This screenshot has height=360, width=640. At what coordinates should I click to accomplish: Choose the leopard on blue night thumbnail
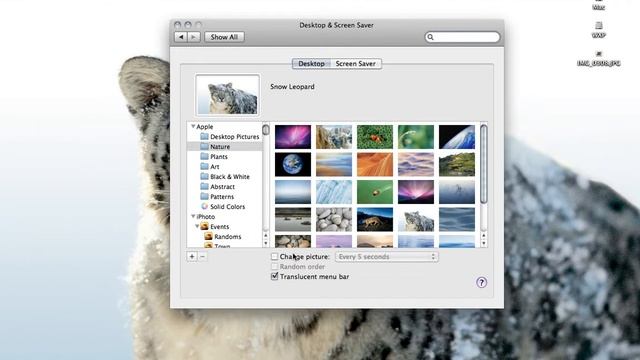pyautogui.click(x=375, y=220)
